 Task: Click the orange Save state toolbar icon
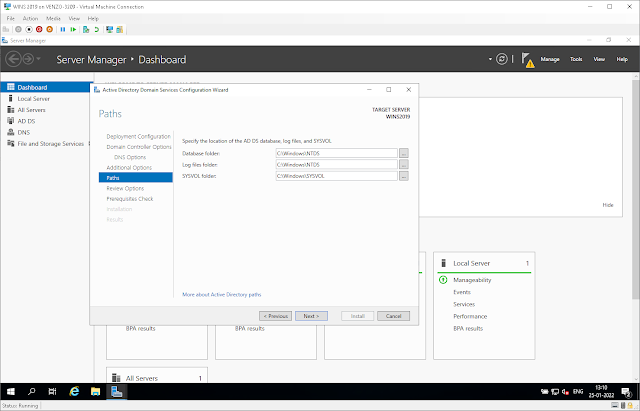(49, 29)
